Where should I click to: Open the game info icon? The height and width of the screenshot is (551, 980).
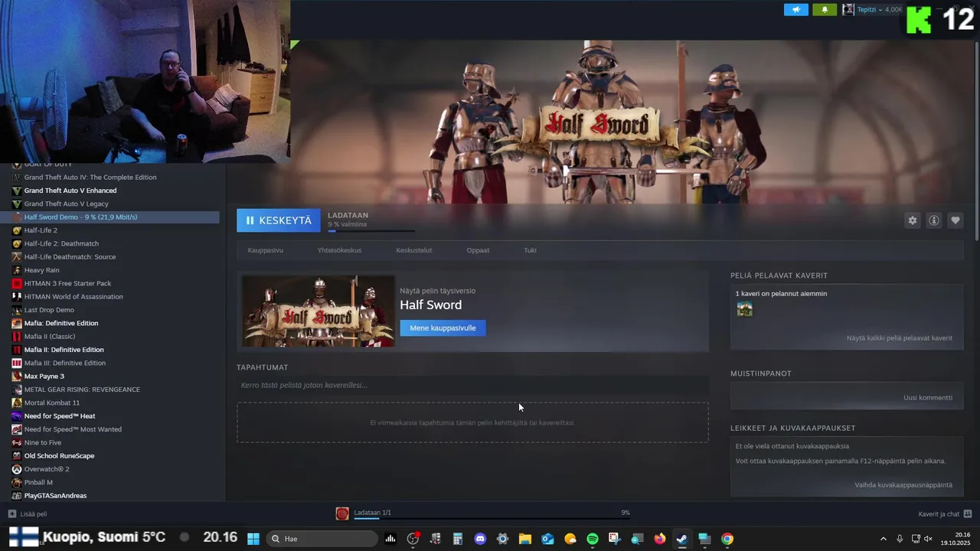point(934,220)
